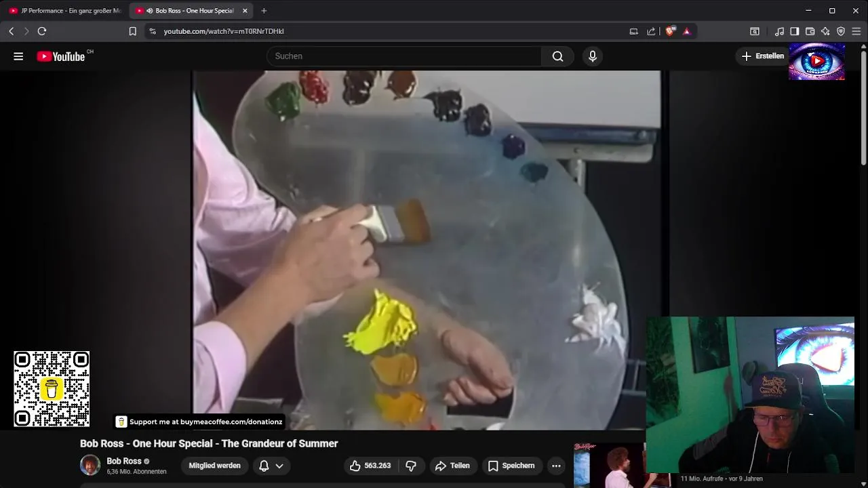Open the Erstellen create menu
The width and height of the screenshot is (868, 488).
[x=763, y=56]
